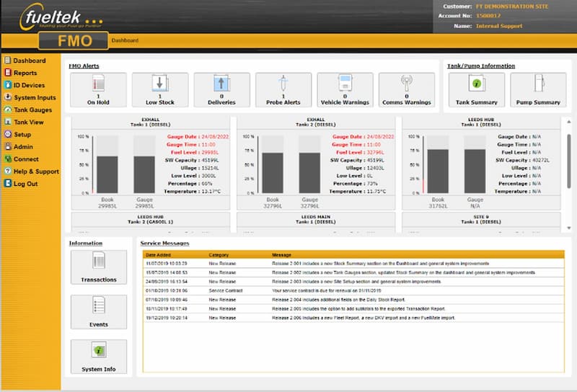Go to Reports in the sidebar

coord(25,73)
